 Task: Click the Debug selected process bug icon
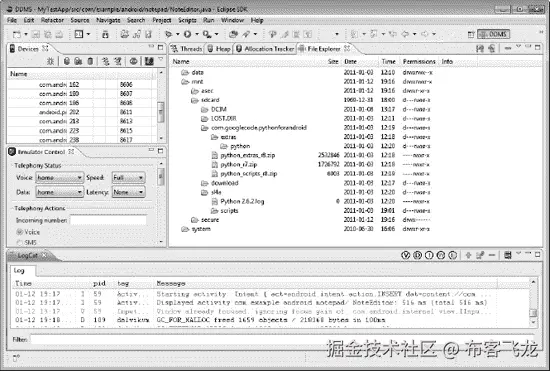click(x=51, y=61)
